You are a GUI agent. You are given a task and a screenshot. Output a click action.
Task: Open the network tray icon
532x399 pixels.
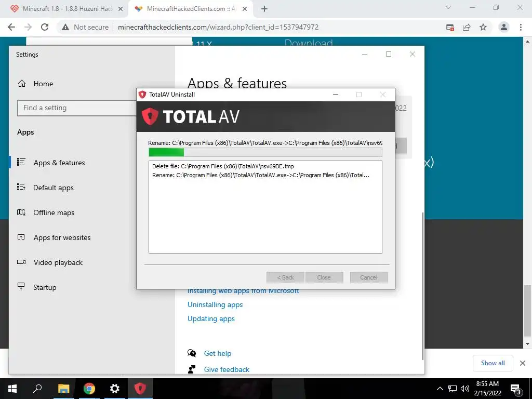(x=453, y=389)
